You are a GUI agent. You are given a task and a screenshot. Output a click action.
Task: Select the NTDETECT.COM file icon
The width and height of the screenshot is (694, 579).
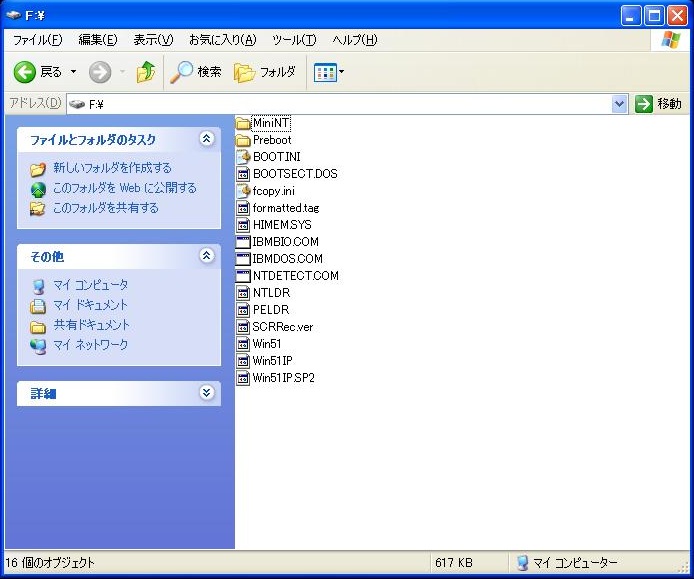pos(243,276)
